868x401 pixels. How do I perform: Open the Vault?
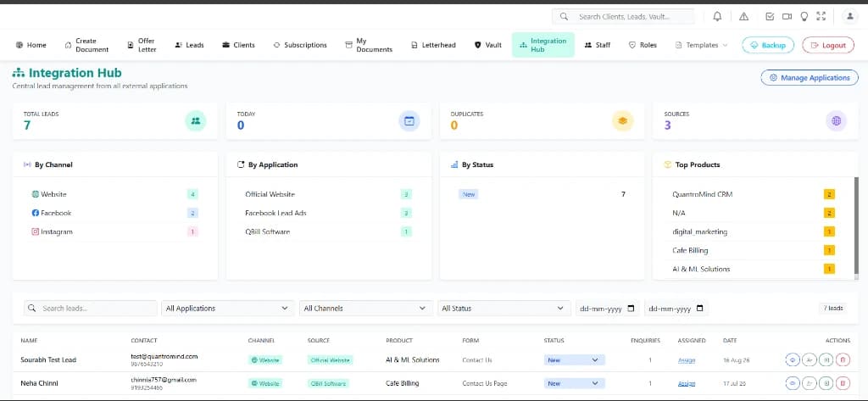click(487, 45)
